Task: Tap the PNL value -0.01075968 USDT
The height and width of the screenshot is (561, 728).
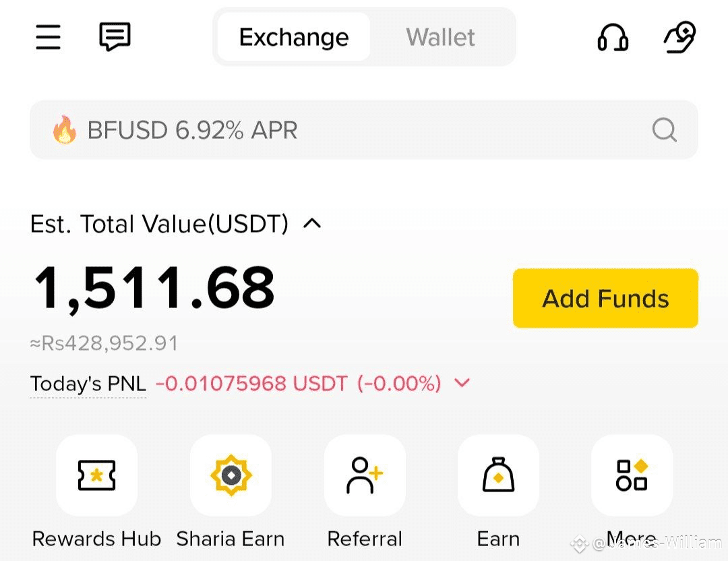Action: pyautogui.click(x=251, y=384)
